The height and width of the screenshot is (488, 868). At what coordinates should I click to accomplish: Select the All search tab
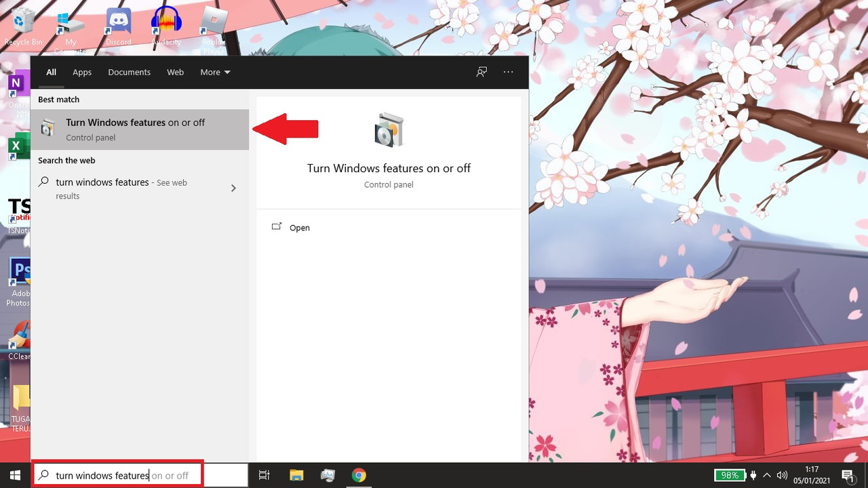[51, 72]
